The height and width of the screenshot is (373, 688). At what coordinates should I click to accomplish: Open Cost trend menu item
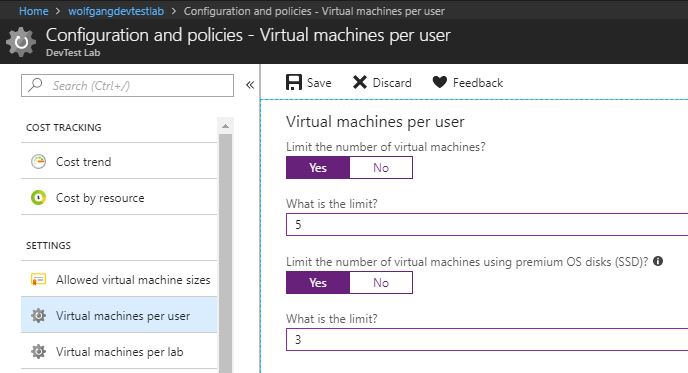[x=119, y=161]
